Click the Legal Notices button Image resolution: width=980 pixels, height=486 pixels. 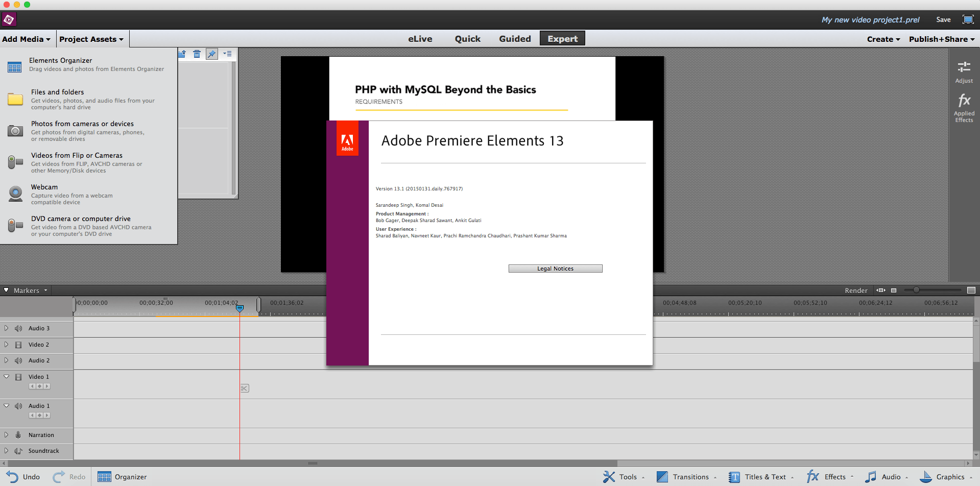point(555,269)
